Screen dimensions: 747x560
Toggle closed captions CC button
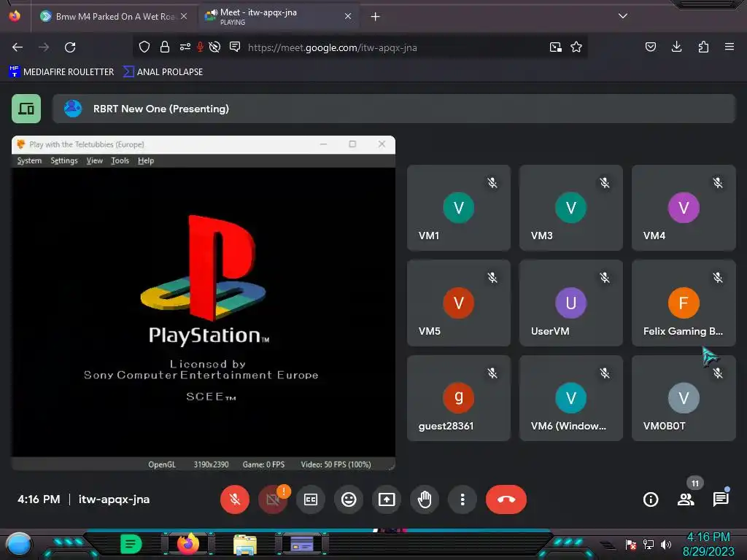pyautogui.click(x=311, y=499)
